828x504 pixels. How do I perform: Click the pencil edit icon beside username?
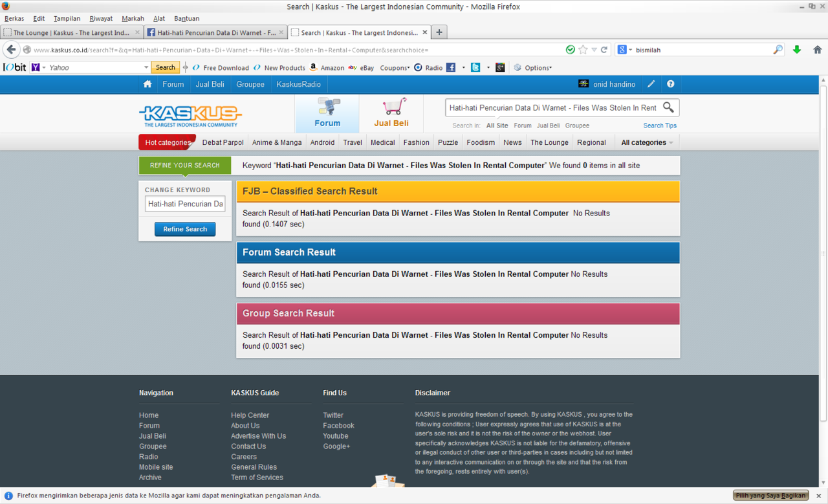[651, 84]
